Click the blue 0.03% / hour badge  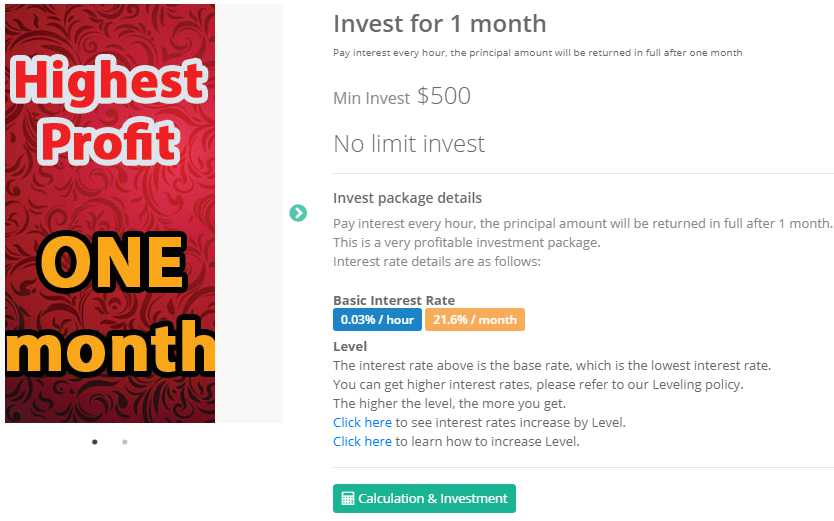(377, 320)
